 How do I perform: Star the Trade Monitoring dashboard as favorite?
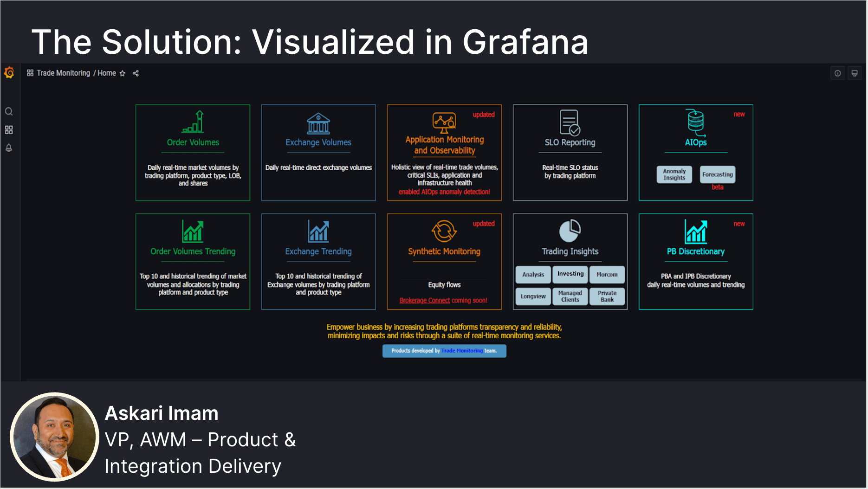click(x=123, y=73)
